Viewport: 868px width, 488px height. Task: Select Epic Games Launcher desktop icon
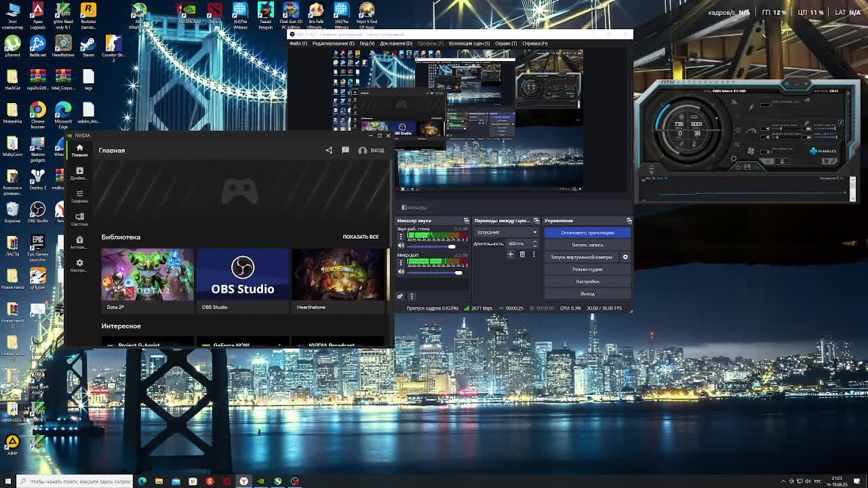(38, 247)
